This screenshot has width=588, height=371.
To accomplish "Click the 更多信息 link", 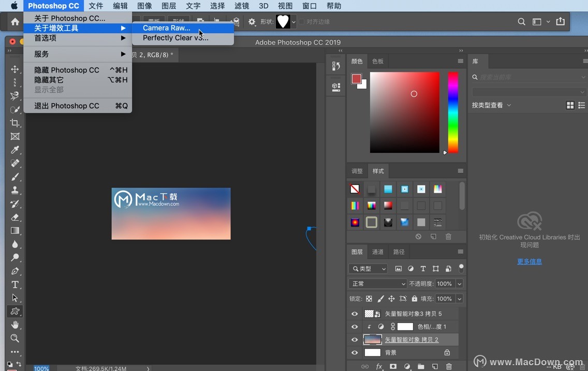I will [529, 262].
